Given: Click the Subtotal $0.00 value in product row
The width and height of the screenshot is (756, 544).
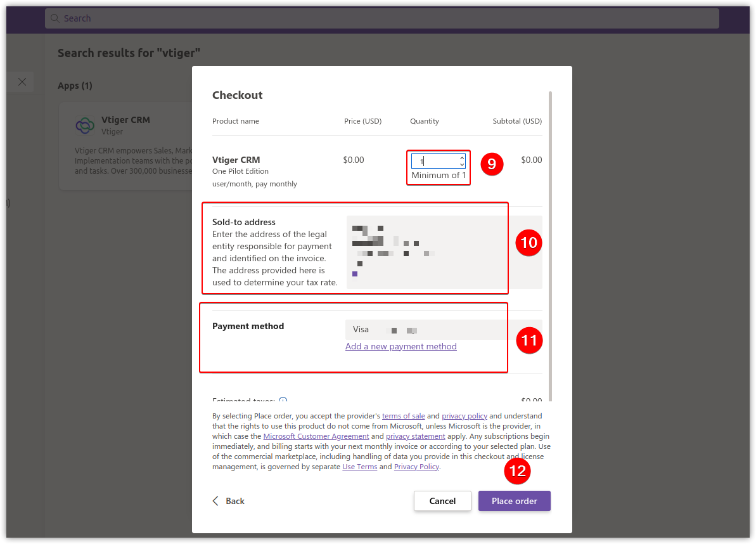Looking at the screenshot, I should 531,160.
